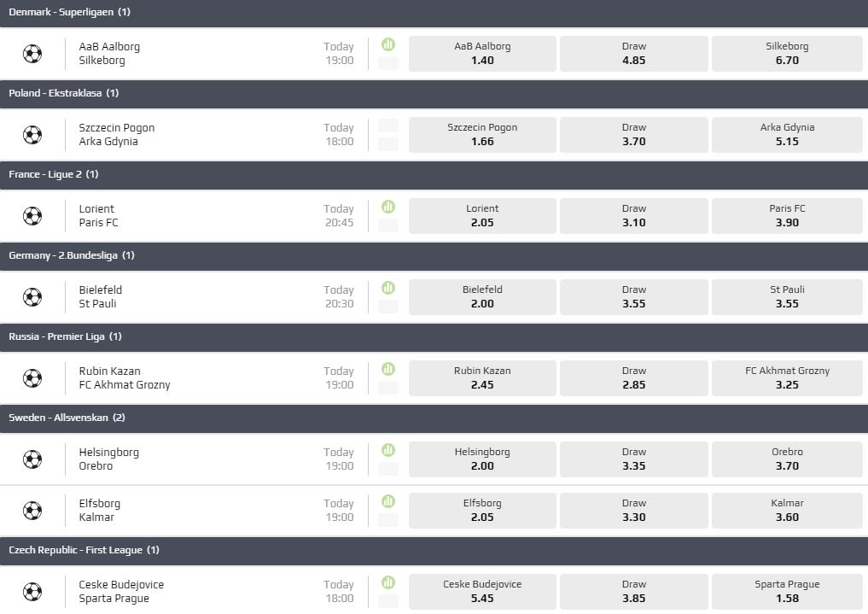Open statistics icon for AaB Aalborg vs Silkeborg
Screen dimensions: 868x614
[388, 44]
